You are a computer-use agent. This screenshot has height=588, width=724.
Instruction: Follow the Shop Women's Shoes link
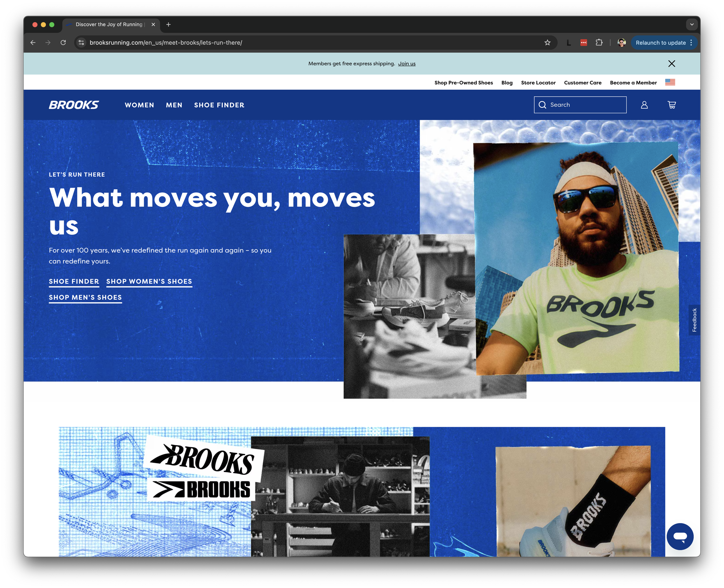pos(149,282)
